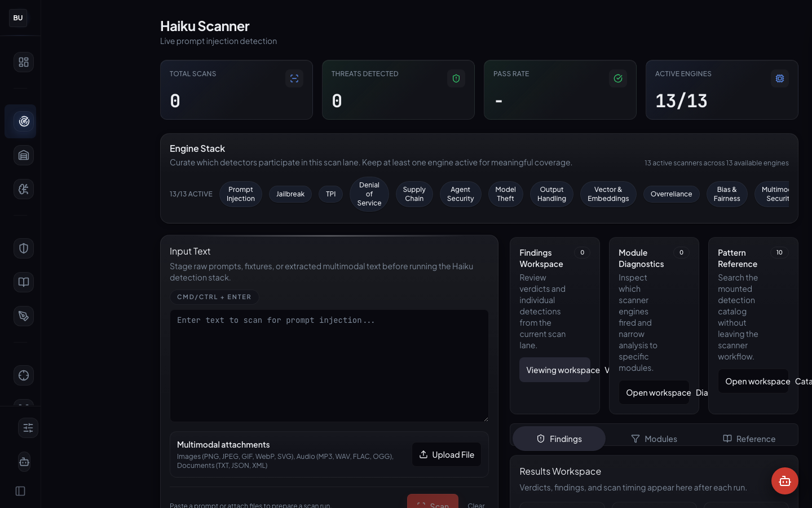The height and width of the screenshot is (508, 812).
Task: Open the dashboard grid icon in sidebar
Action: [23, 62]
